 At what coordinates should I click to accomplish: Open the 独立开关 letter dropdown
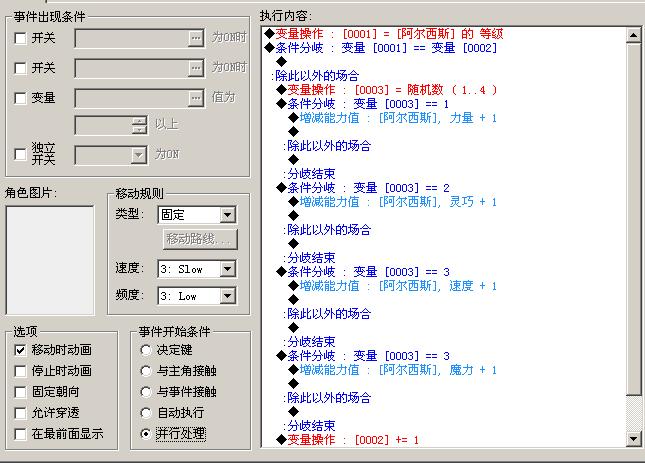coord(139,155)
